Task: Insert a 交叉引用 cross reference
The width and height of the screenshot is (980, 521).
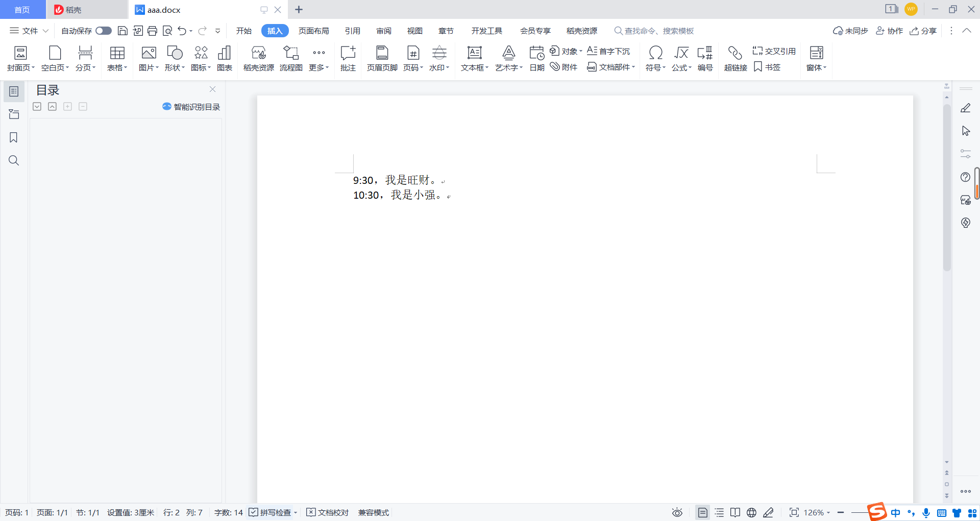Action: click(774, 51)
